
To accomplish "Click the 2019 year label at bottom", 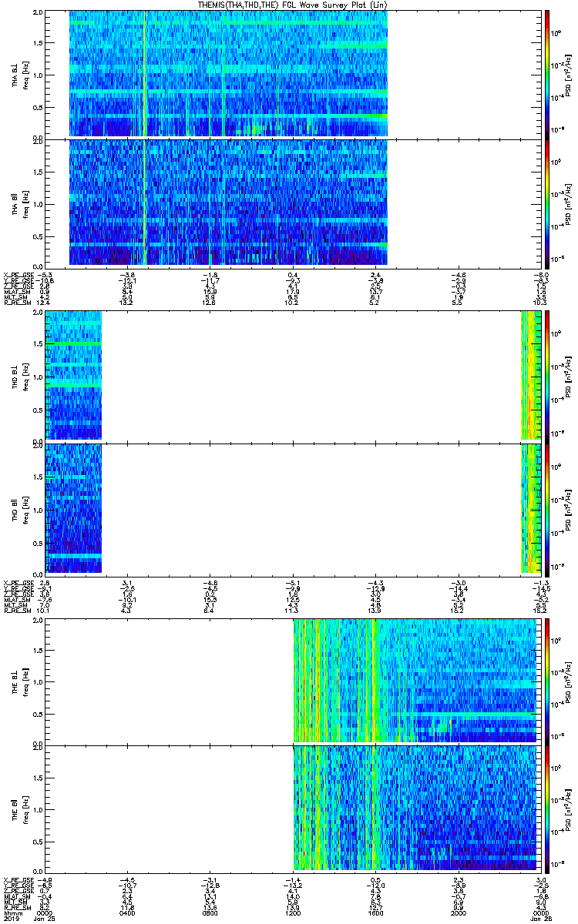I will pyautogui.click(x=11, y=919).
